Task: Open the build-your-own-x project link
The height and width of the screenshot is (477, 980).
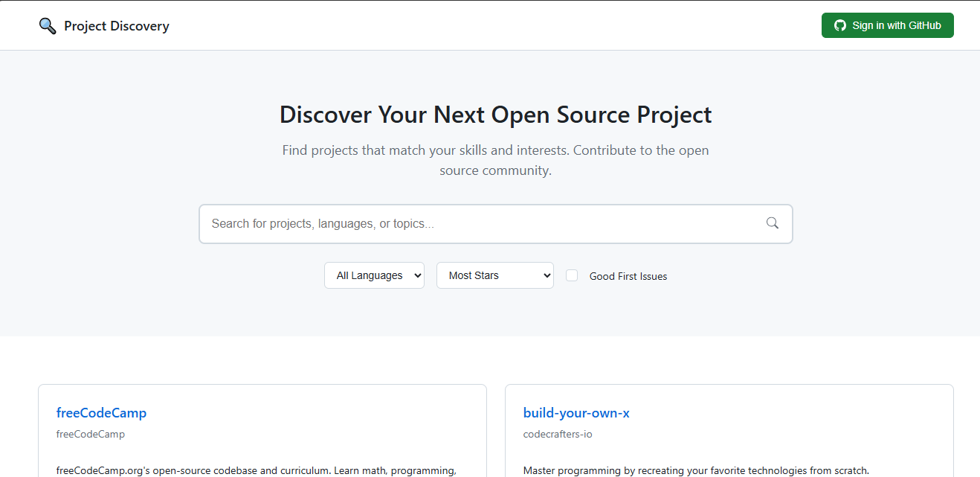Action: (576, 413)
